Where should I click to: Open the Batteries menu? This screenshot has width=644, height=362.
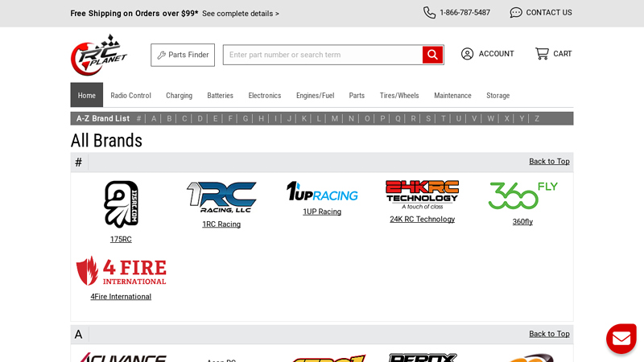pos(220,95)
